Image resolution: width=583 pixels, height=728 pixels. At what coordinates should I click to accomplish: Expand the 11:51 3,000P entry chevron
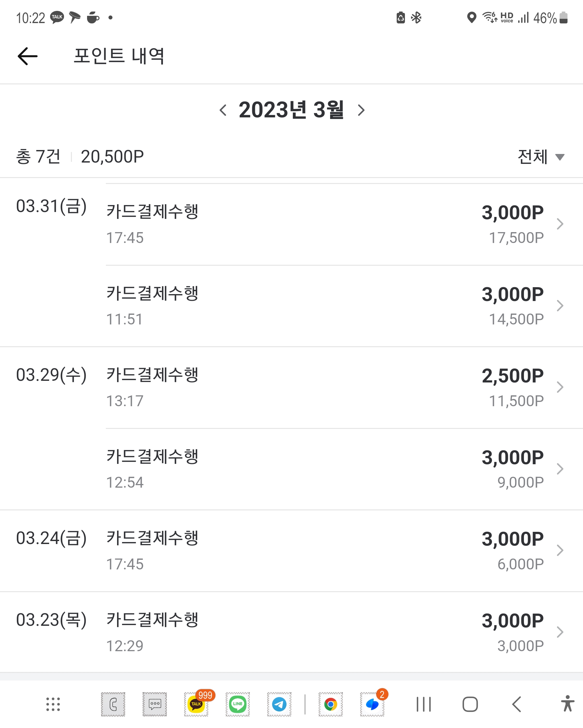560,306
